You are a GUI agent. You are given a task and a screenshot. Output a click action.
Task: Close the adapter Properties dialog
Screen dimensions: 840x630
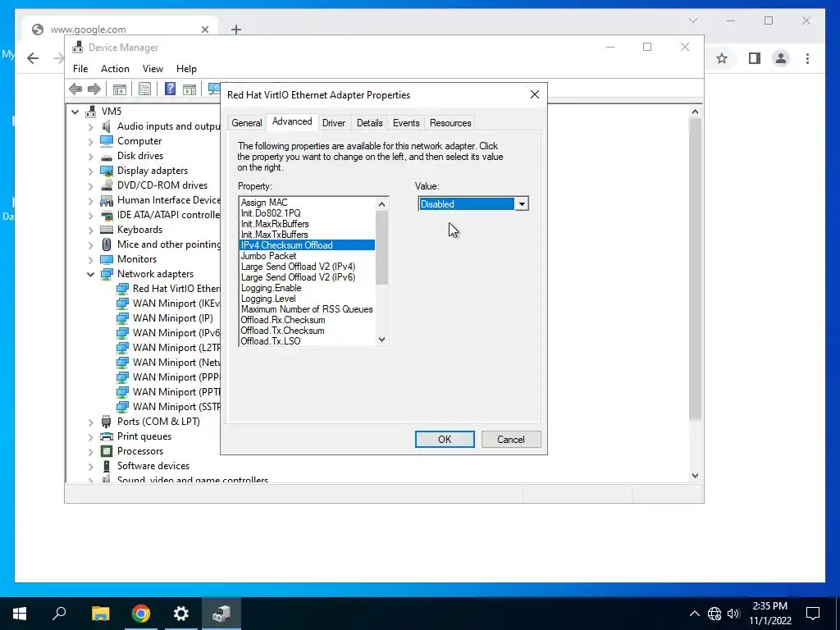click(535, 95)
